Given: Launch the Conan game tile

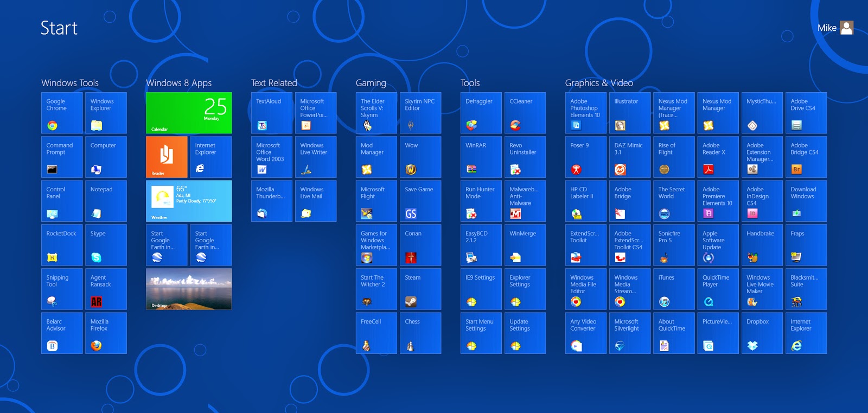Looking at the screenshot, I should (420, 245).
